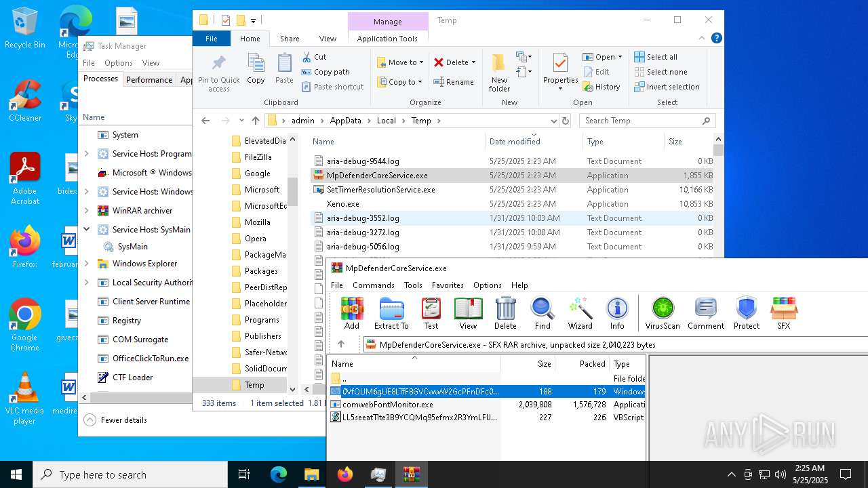The width and height of the screenshot is (868, 488).
Task: Open the Delete dropdown arrow in ribbon
Action: [473, 62]
